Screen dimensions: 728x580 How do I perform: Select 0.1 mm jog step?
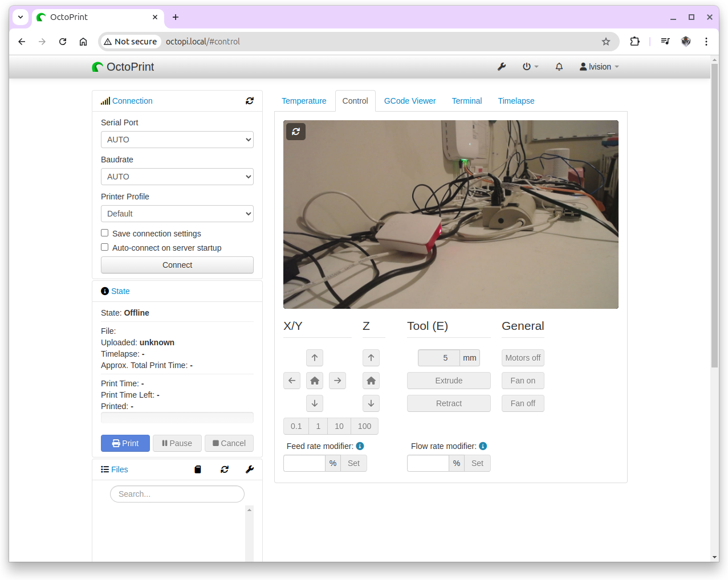[296, 426]
